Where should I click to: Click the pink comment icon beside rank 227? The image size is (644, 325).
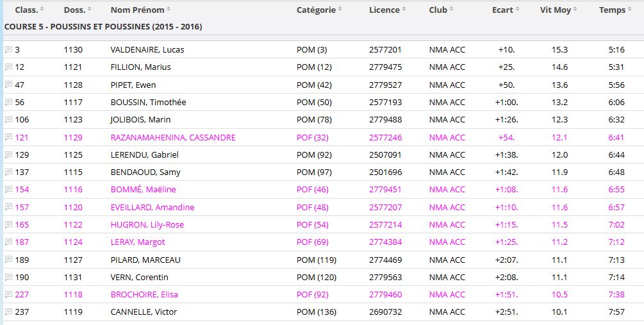(8, 295)
